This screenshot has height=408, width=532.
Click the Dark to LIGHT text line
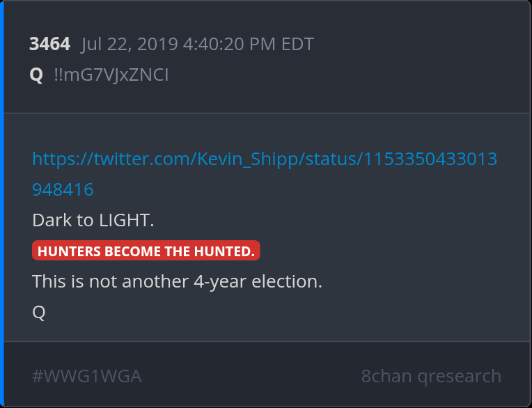click(x=93, y=221)
